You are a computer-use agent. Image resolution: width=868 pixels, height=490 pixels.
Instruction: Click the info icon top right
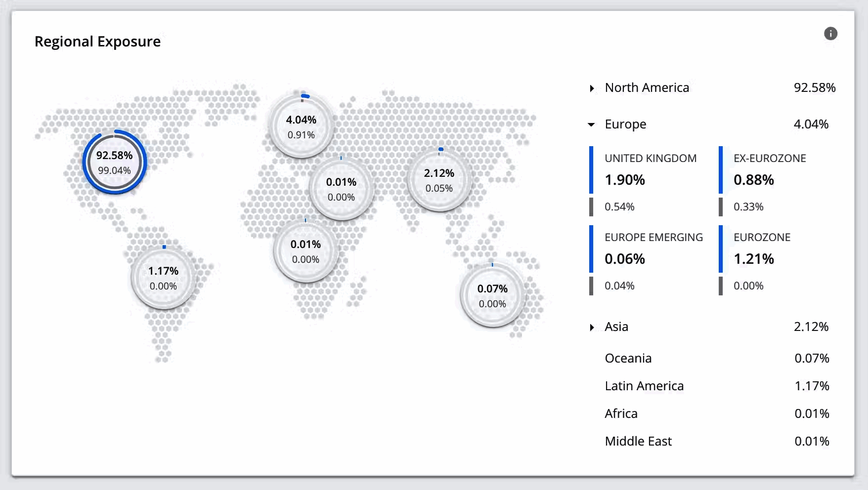pyautogui.click(x=830, y=34)
